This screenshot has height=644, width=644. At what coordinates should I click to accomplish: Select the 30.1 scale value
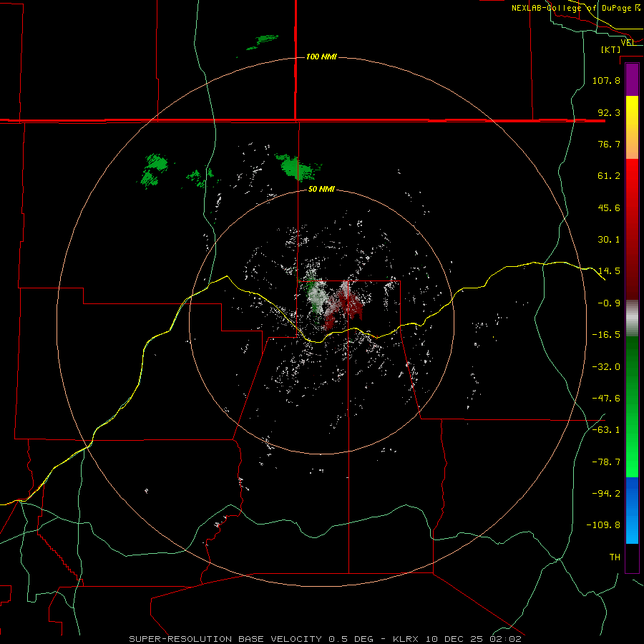(609, 240)
